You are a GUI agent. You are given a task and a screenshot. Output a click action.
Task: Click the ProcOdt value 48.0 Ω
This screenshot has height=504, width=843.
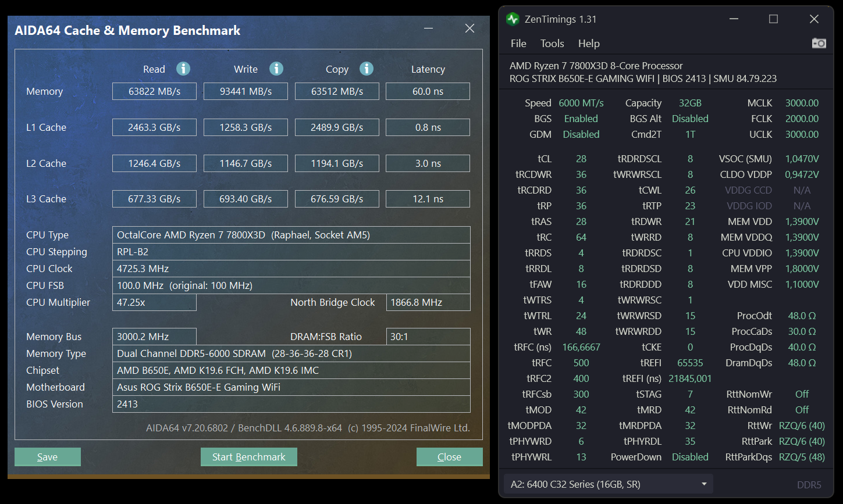[802, 316]
